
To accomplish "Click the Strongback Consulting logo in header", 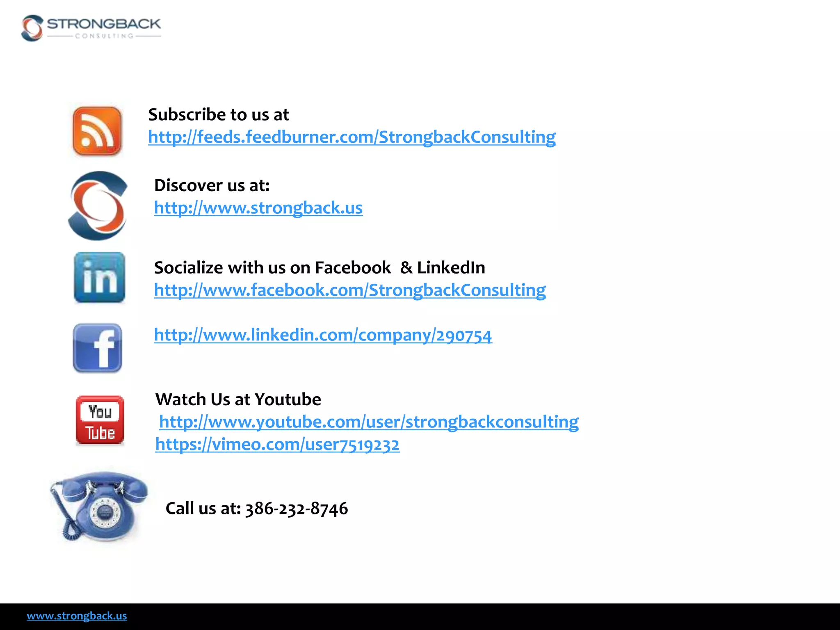I will click(x=91, y=28).
